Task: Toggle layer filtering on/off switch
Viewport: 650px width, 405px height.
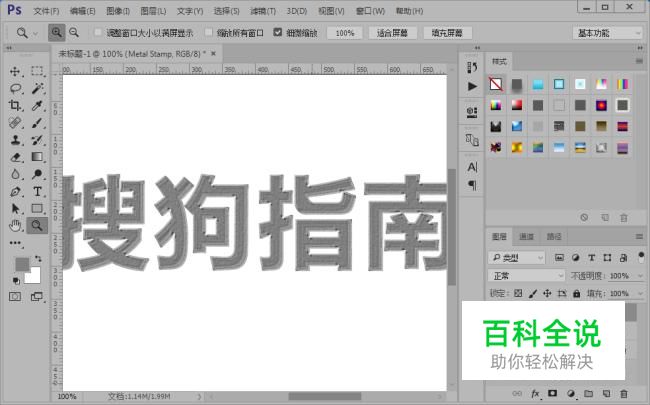Action: 641,257
